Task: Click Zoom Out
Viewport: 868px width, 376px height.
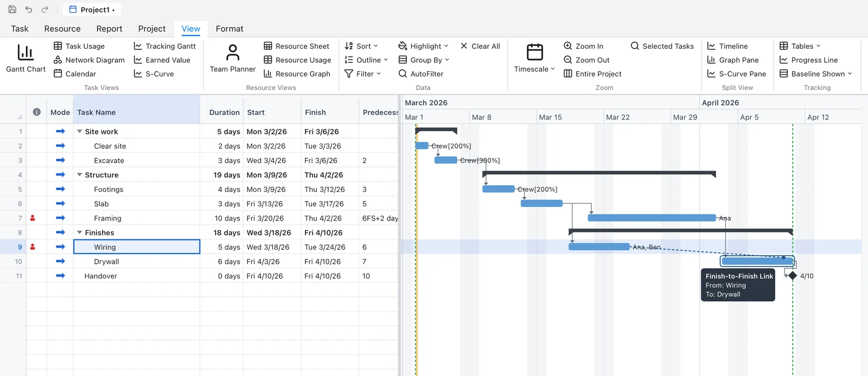Action: point(586,60)
